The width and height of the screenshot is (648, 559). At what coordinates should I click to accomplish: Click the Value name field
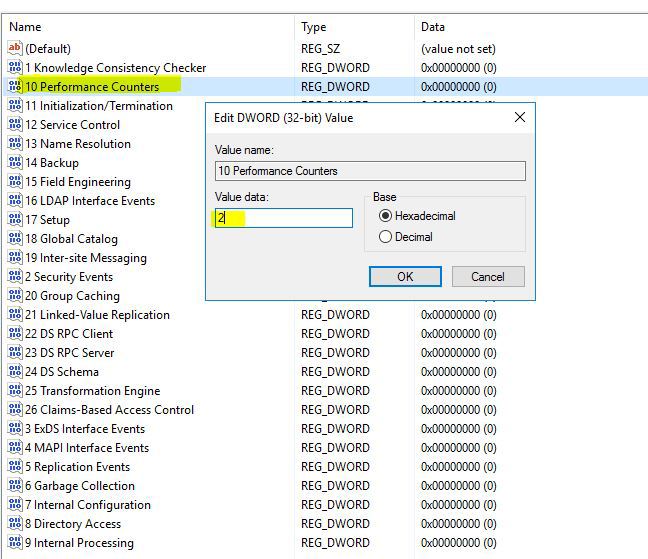click(370, 171)
